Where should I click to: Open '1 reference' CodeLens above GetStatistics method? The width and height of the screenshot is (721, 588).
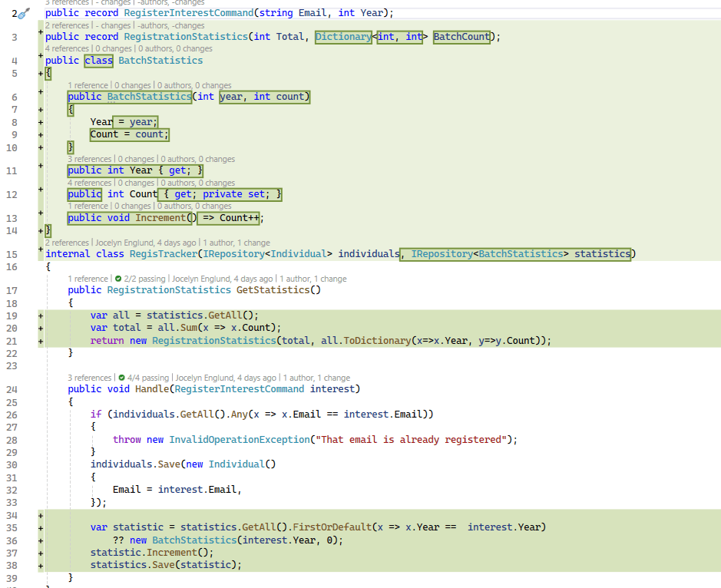88,279
